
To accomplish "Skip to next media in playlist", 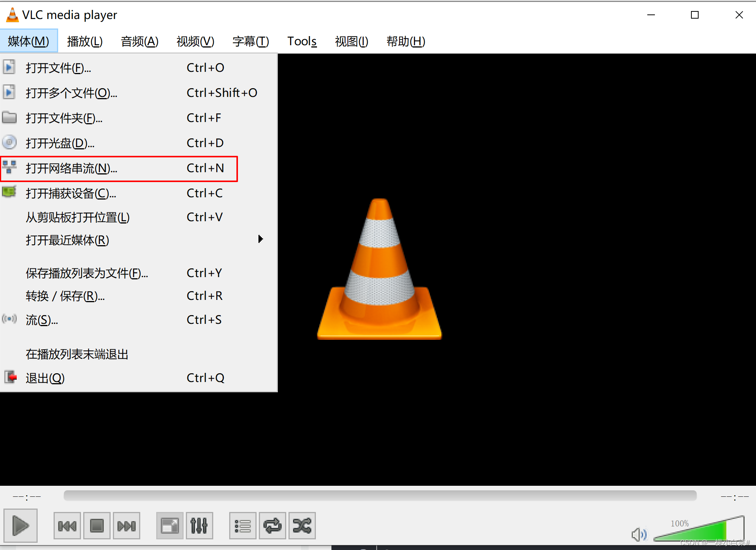I will [127, 526].
